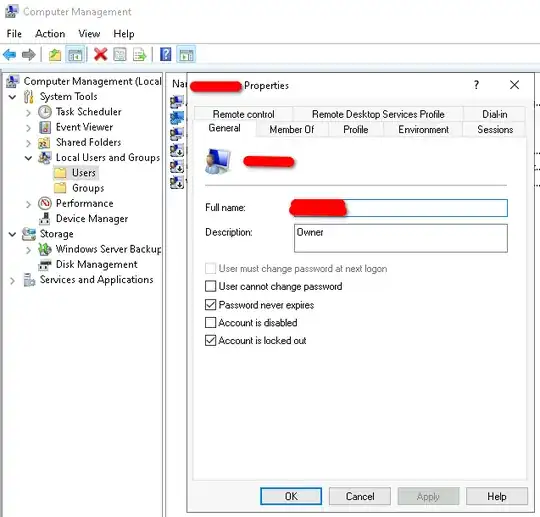Open the Remote control tab
The image size is (540, 517).
[243, 114]
